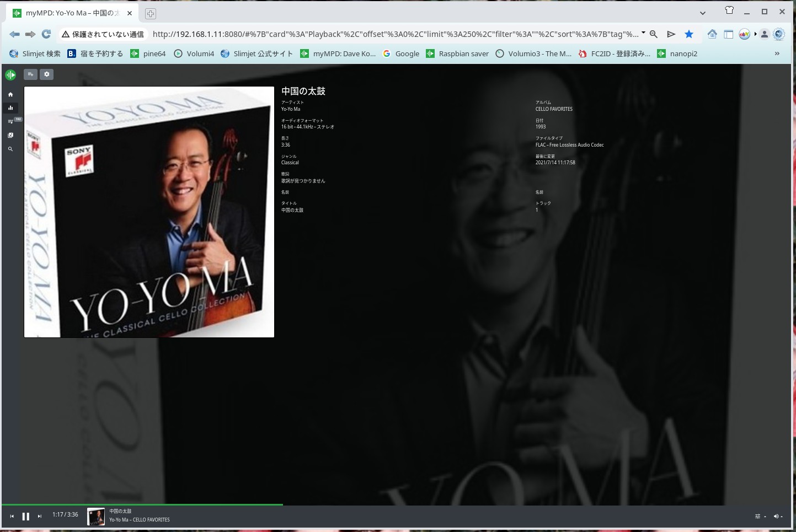
Task: Open the browser menu chevron near window controls
Action: (x=703, y=13)
